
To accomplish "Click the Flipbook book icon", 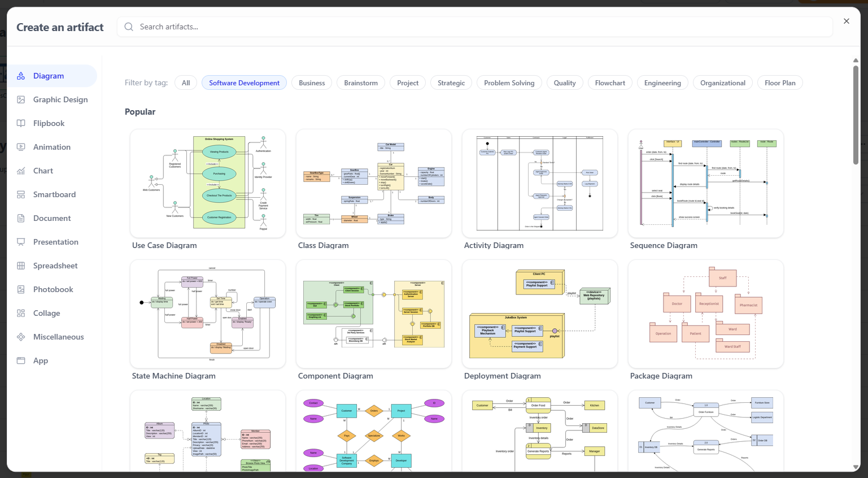I will click(21, 123).
